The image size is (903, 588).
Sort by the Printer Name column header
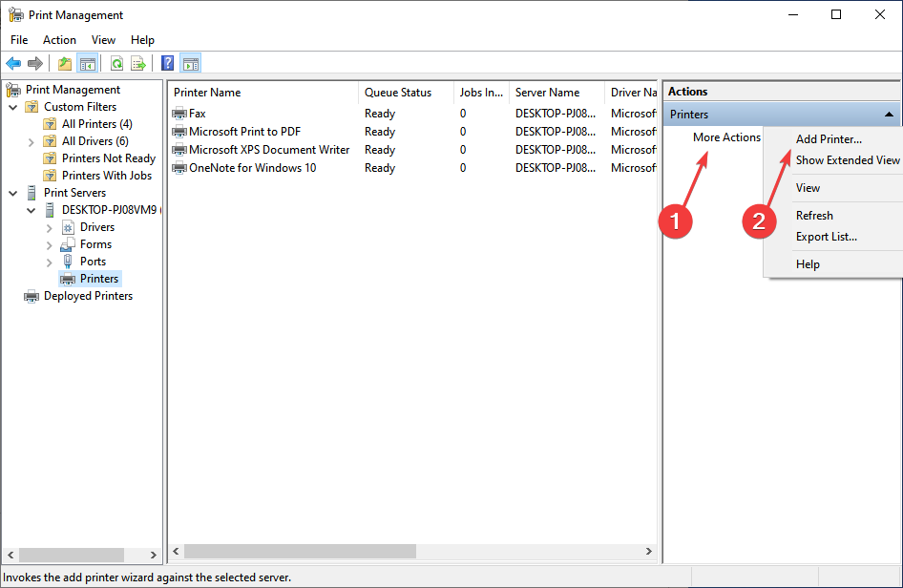[x=263, y=93]
